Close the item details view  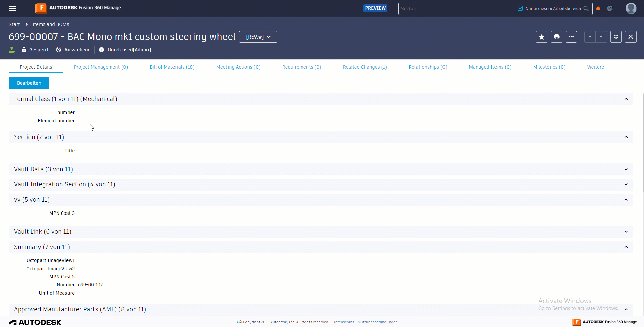coord(631,37)
